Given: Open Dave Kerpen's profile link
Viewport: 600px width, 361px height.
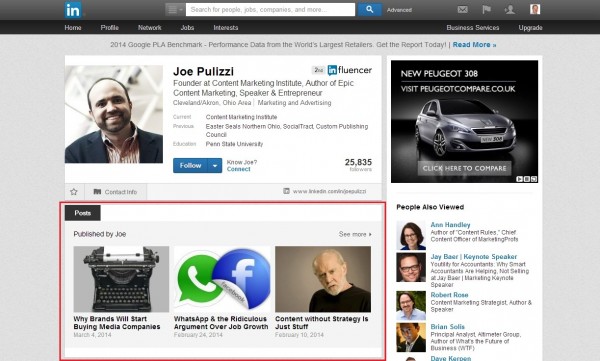Looking at the screenshot, I should [451, 358].
